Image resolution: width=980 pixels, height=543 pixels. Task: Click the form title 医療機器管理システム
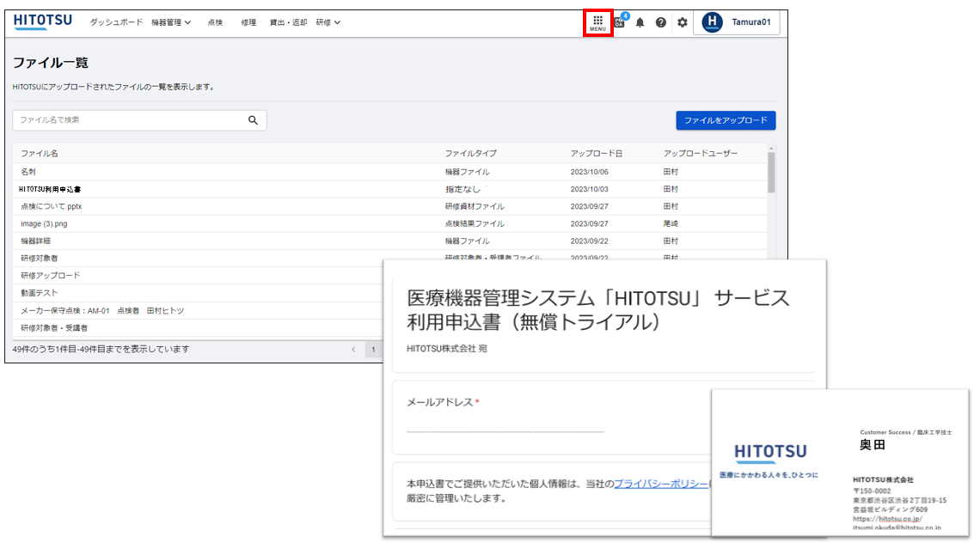click(598, 310)
